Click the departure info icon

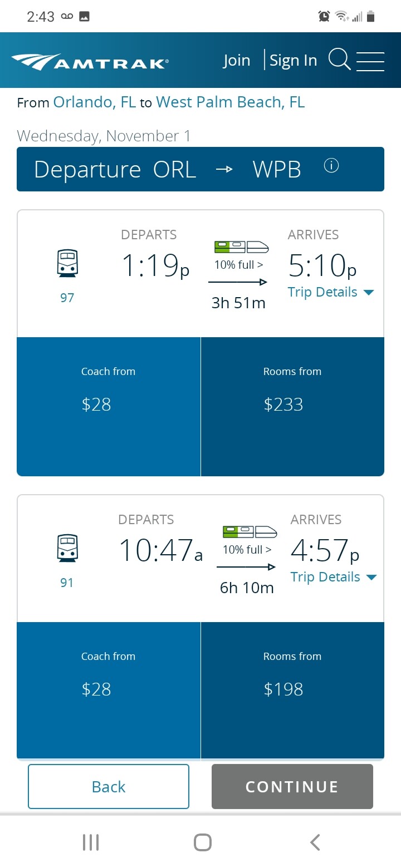(x=331, y=166)
